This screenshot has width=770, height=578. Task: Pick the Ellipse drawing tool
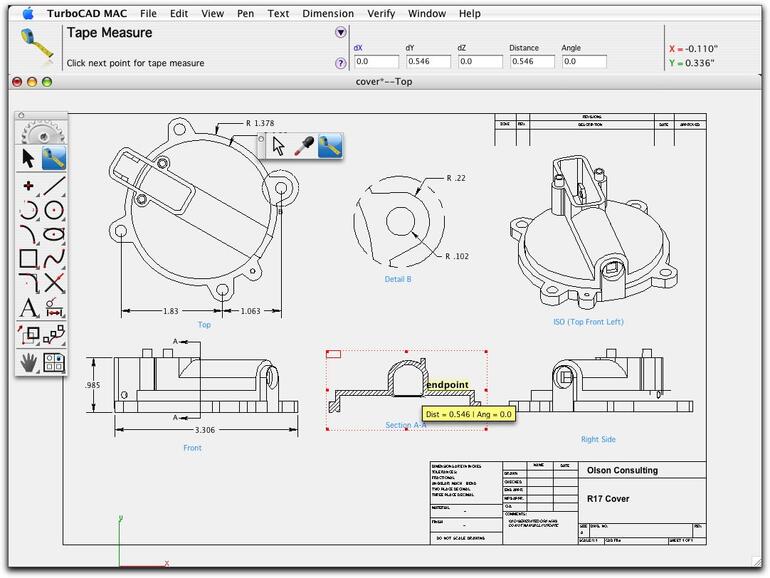[x=55, y=235]
